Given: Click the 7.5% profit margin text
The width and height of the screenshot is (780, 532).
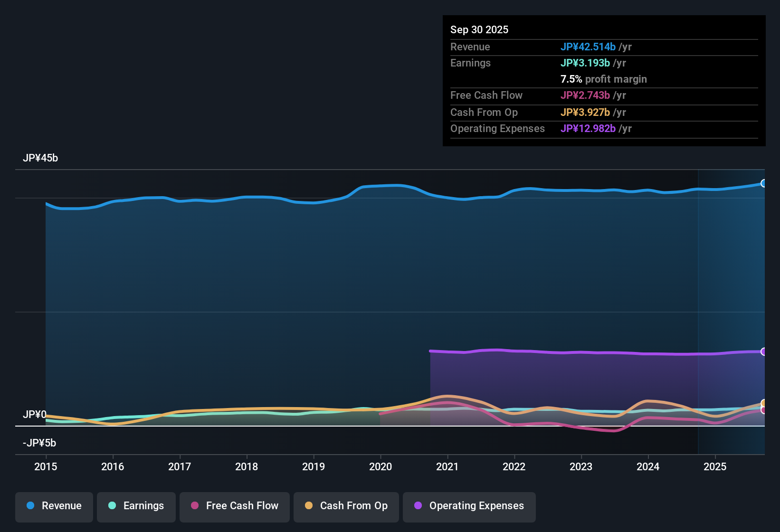Looking at the screenshot, I should 604,79.
